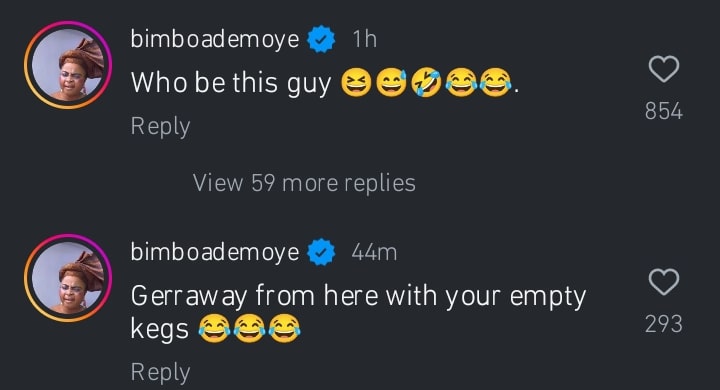Viewport: 720px width, 390px height.
Task: Click the 44m timestamp
Action: click(374, 252)
